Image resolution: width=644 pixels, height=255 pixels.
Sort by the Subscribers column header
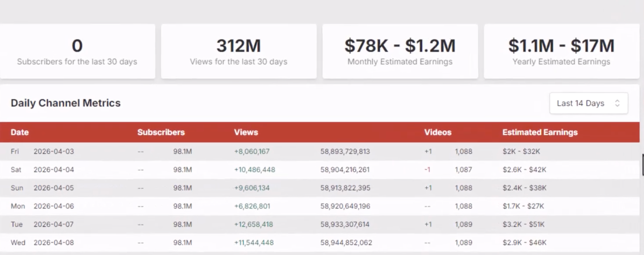point(161,132)
